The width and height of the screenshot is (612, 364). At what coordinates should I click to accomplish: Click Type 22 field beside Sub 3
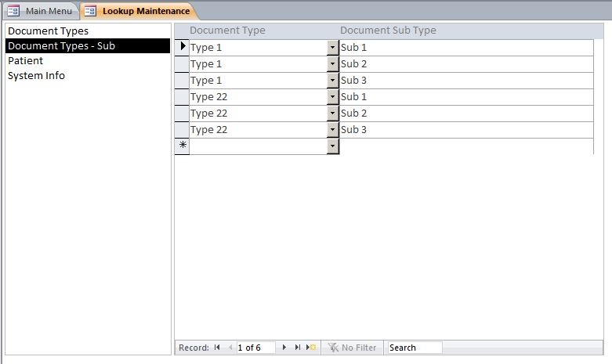tap(259, 130)
